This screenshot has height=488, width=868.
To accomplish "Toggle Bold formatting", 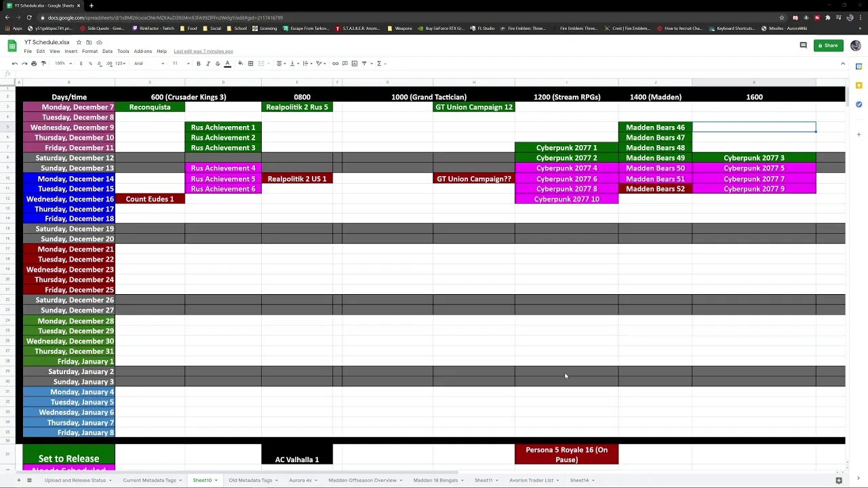I will tap(199, 64).
